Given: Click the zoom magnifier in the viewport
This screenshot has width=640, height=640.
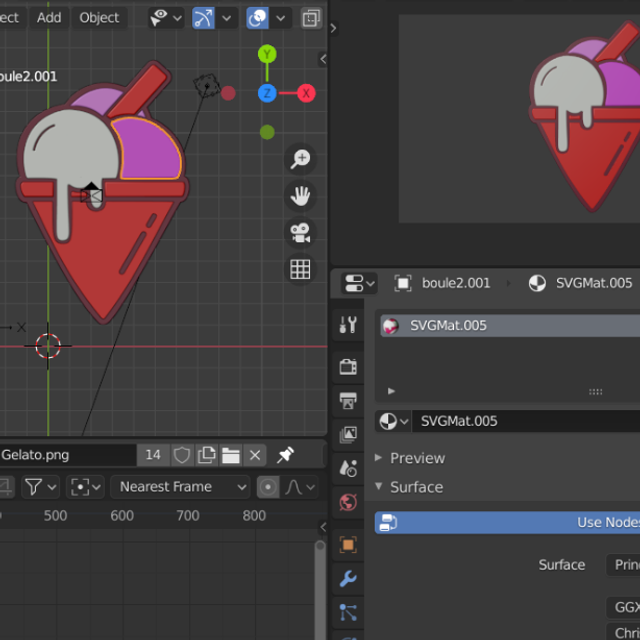Looking at the screenshot, I should (x=300, y=159).
